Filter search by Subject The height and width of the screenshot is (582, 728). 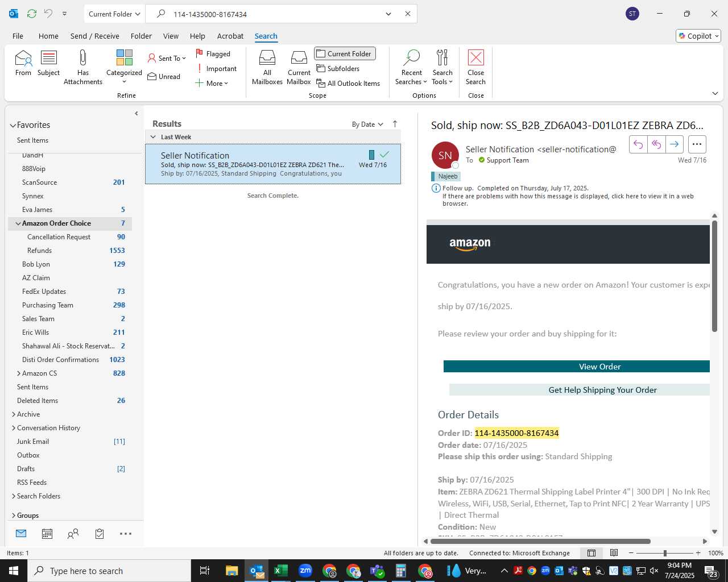[49, 63]
